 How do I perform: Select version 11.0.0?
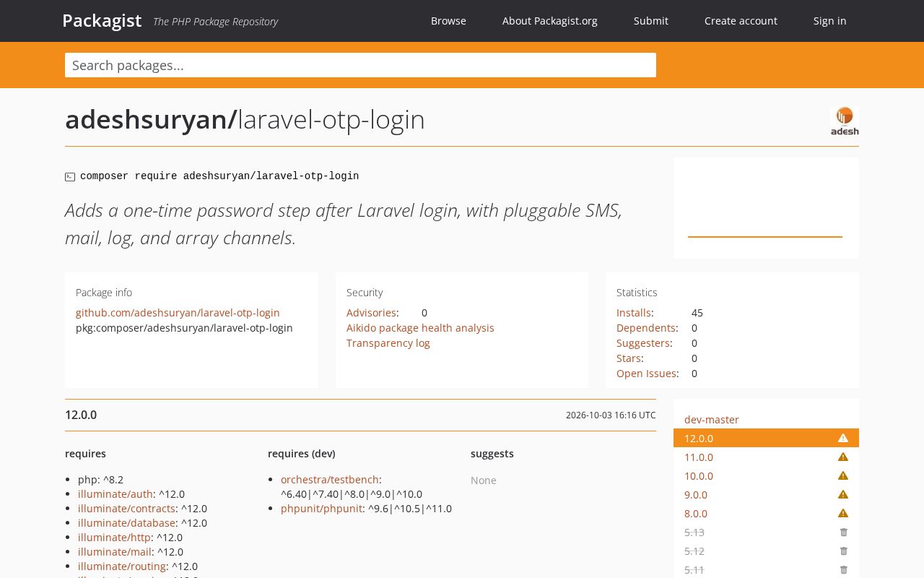pos(699,457)
